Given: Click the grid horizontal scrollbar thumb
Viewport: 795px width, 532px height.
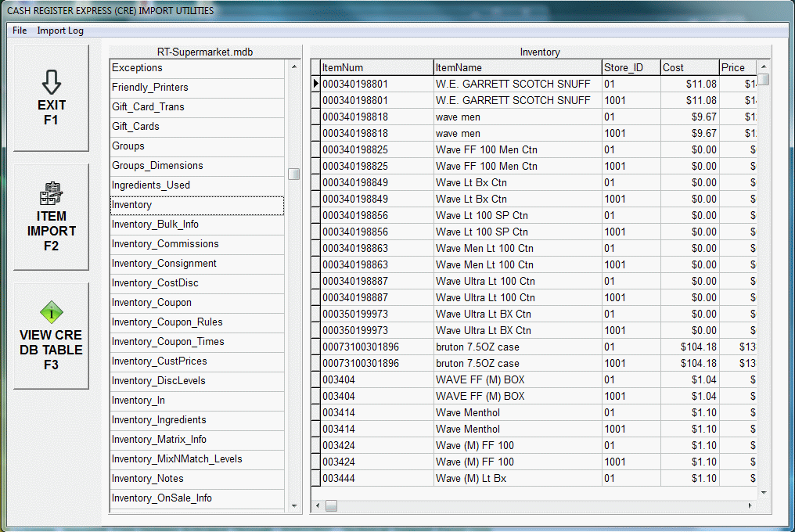Looking at the screenshot, I should click(332, 506).
